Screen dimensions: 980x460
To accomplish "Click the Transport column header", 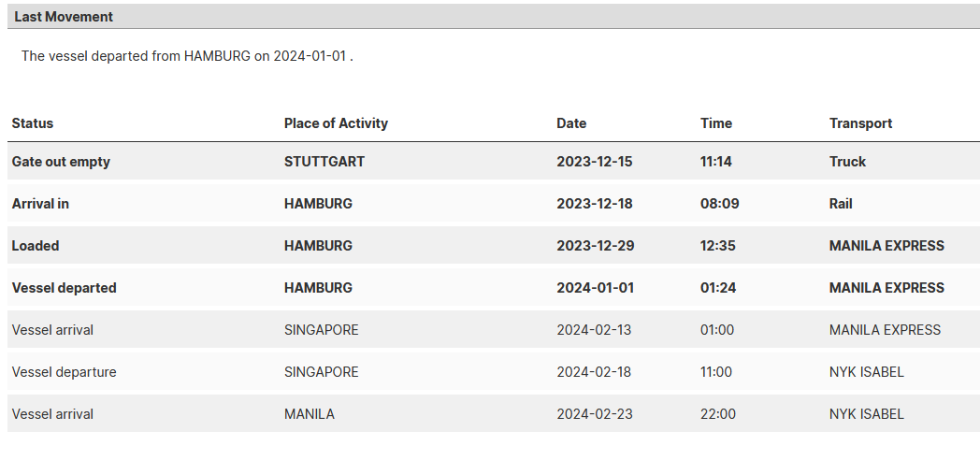I will [860, 123].
